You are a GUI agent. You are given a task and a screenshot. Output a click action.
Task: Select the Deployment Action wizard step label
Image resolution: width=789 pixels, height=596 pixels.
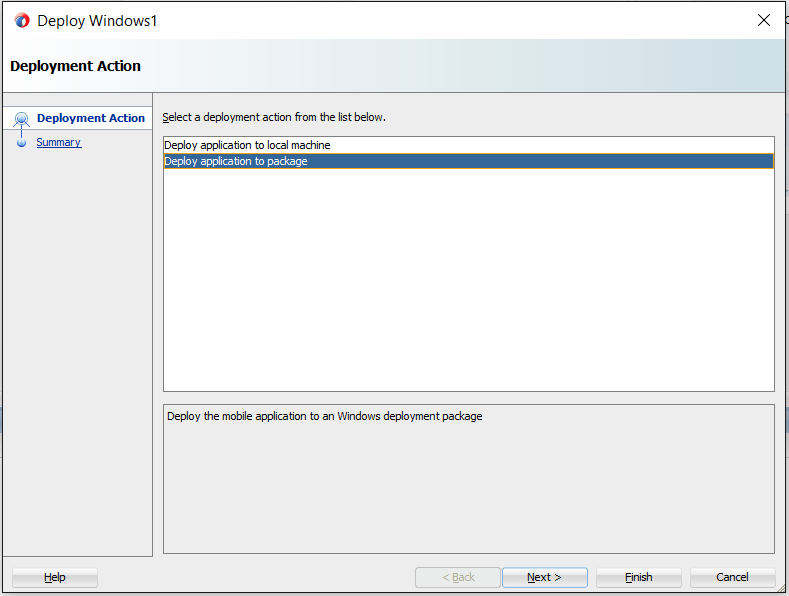[91, 118]
